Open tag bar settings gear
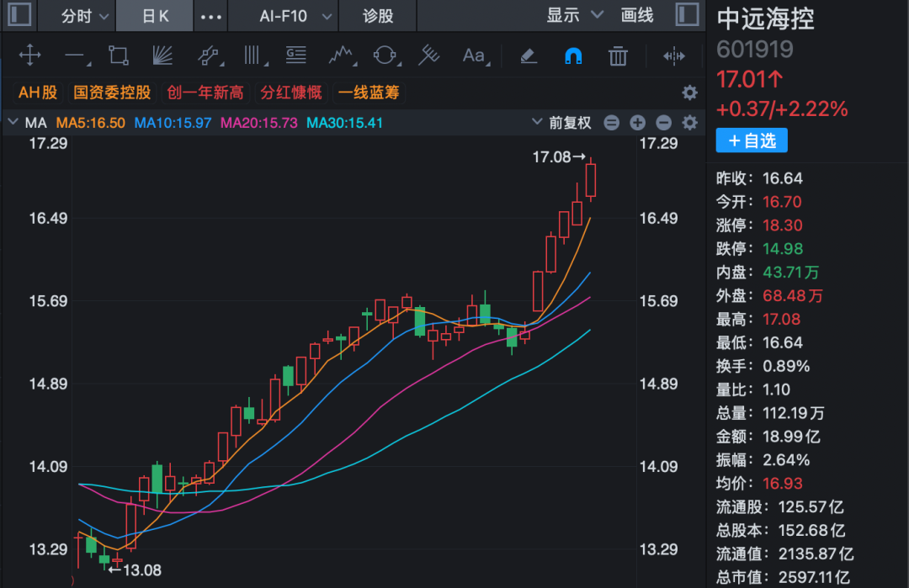The image size is (909, 588). tap(689, 93)
